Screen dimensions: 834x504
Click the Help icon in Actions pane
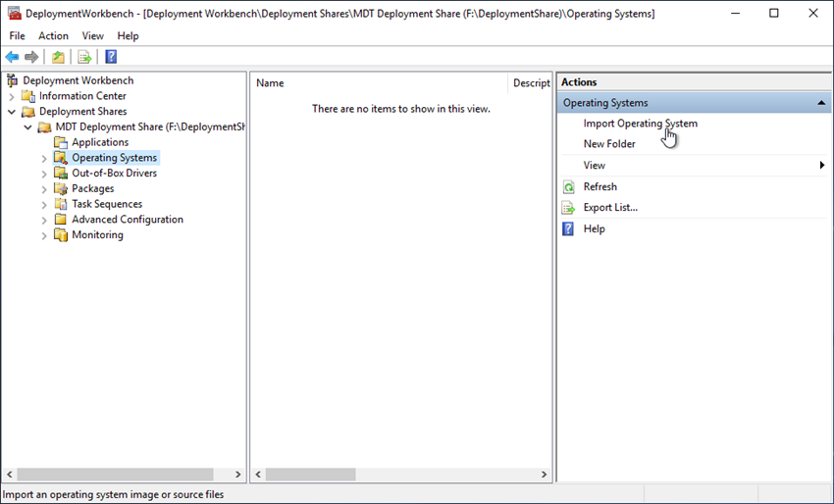[568, 229]
